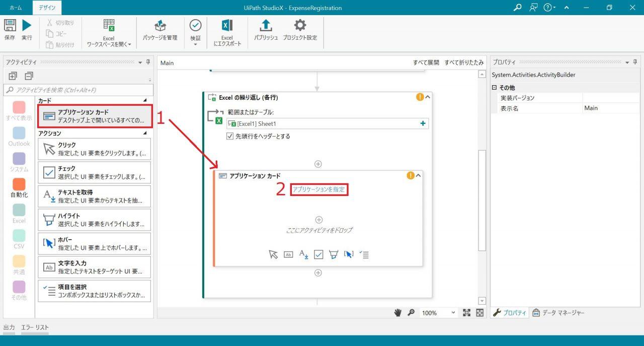Click the plus button in range field
The height and width of the screenshot is (346, 644).
coord(423,123)
